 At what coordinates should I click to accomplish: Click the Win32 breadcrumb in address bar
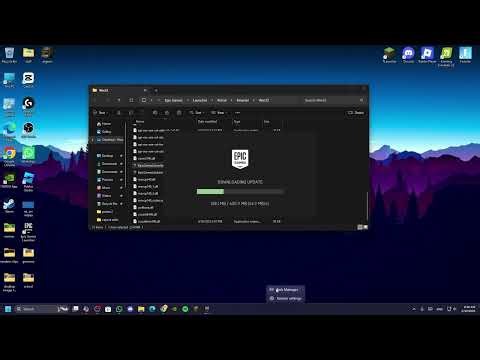[x=264, y=100]
